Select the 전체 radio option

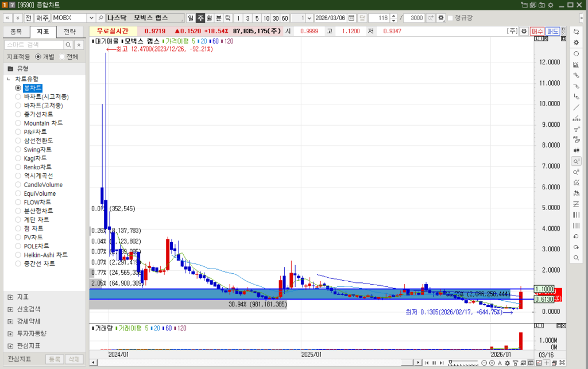coord(61,57)
